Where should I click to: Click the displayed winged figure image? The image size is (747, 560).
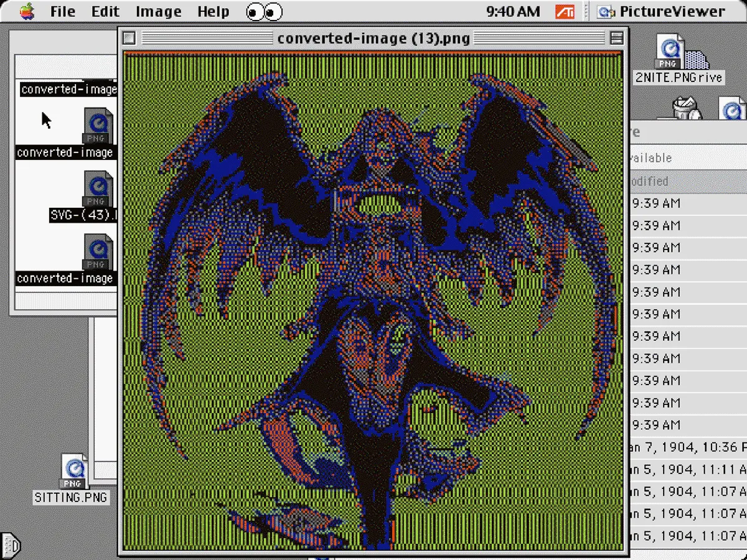[373, 299]
